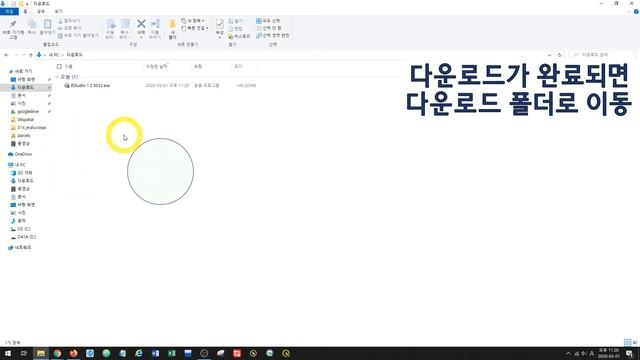Go back with the left arrow navigation button

click(x=6, y=55)
